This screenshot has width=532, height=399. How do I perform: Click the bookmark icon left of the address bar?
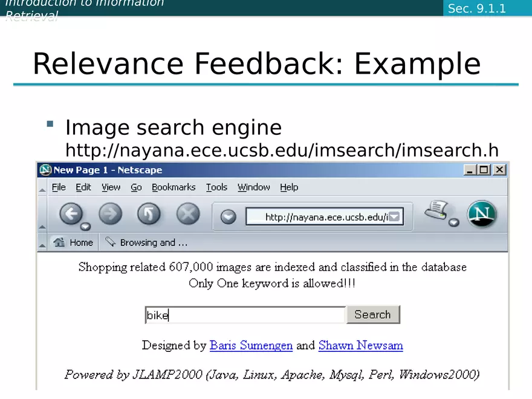tap(228, 216)
